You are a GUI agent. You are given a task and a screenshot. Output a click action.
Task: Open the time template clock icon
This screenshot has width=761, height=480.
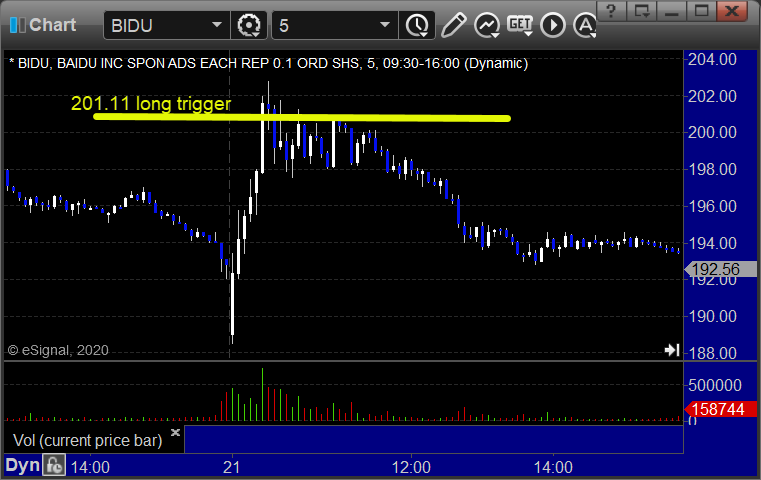point(417,25)
